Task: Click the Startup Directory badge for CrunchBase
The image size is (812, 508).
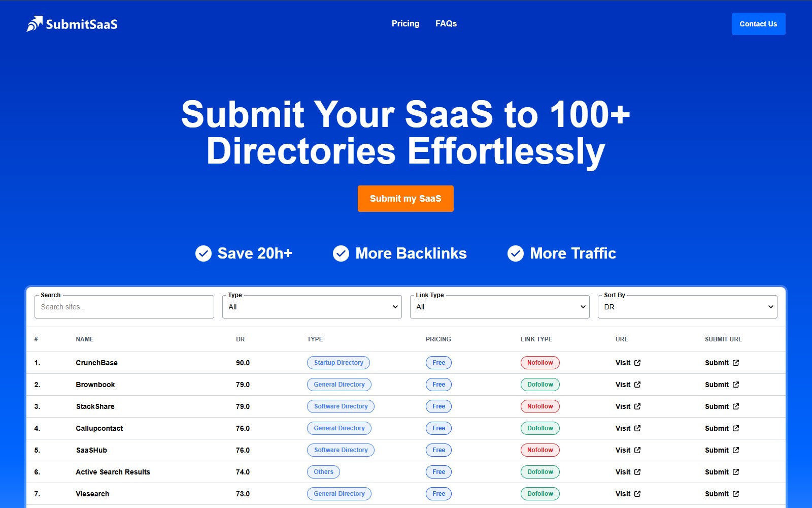Action: 338,363
